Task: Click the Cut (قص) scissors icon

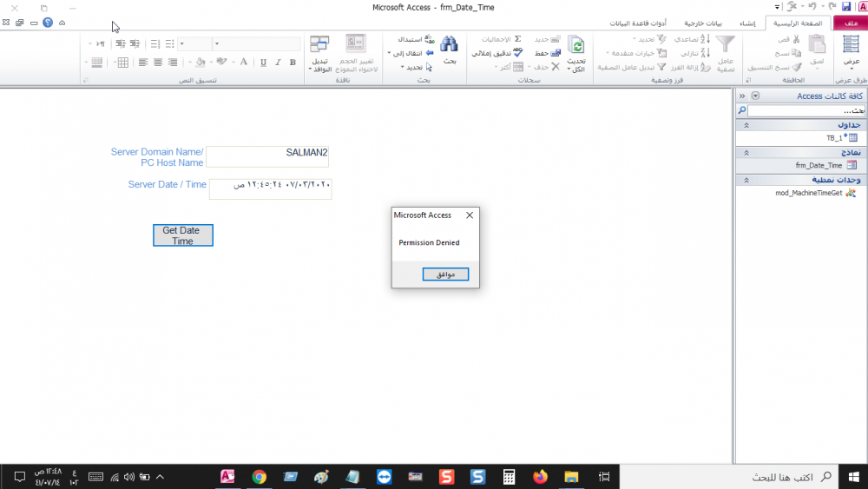Action: pos(795,39)
